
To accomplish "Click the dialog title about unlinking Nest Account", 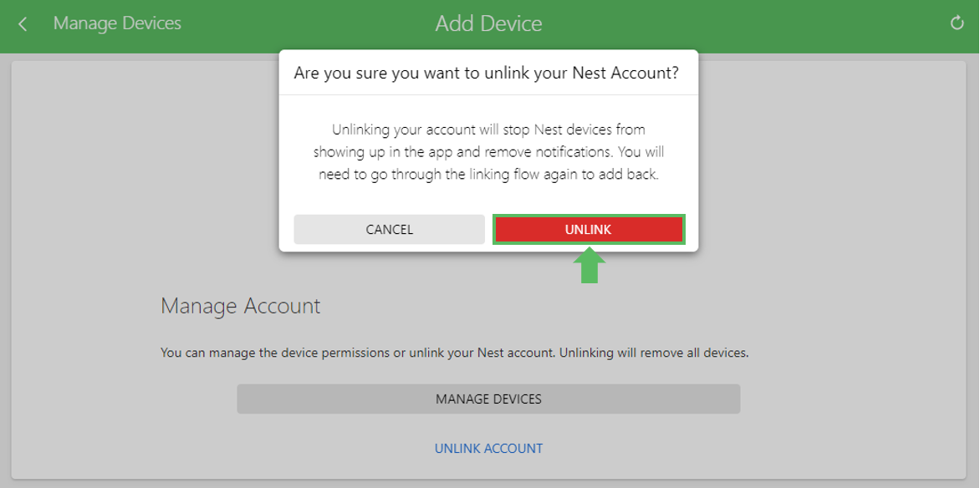I will point(487,73).
